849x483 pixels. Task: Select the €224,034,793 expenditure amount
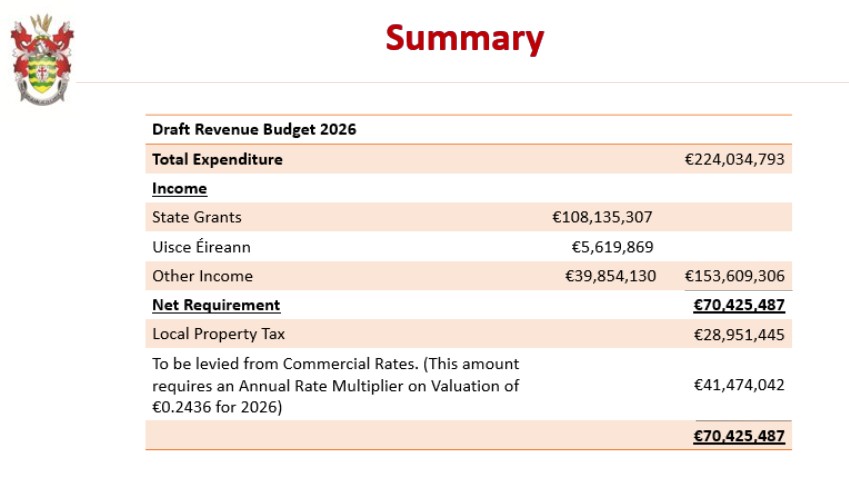click(x=734, y=159)
